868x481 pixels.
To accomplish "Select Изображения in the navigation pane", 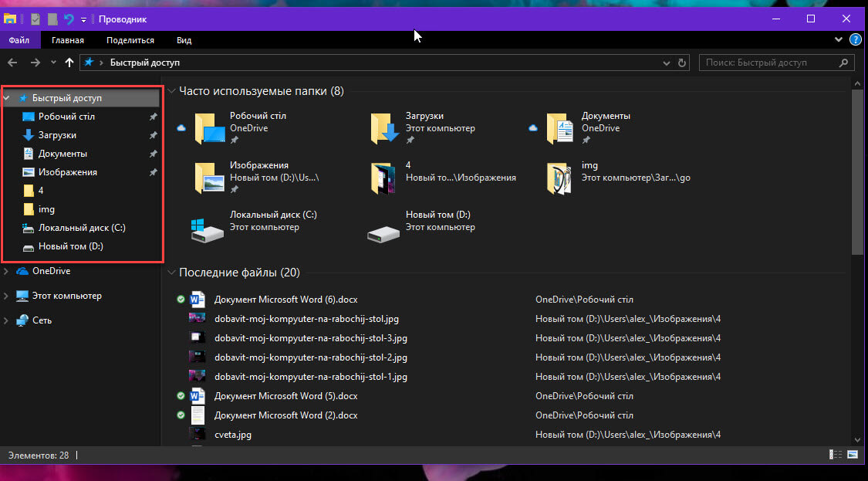I will pyautogui.click(x=68, y=172).
